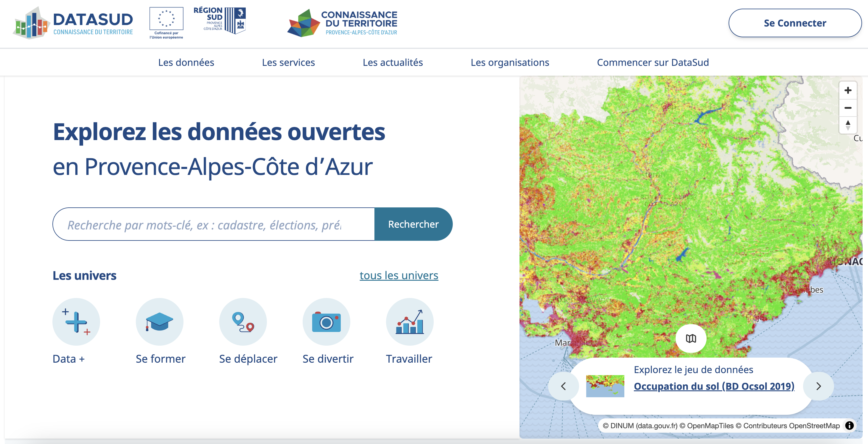
Task: Open the Travailler chart icon
Action: (409, 321)
